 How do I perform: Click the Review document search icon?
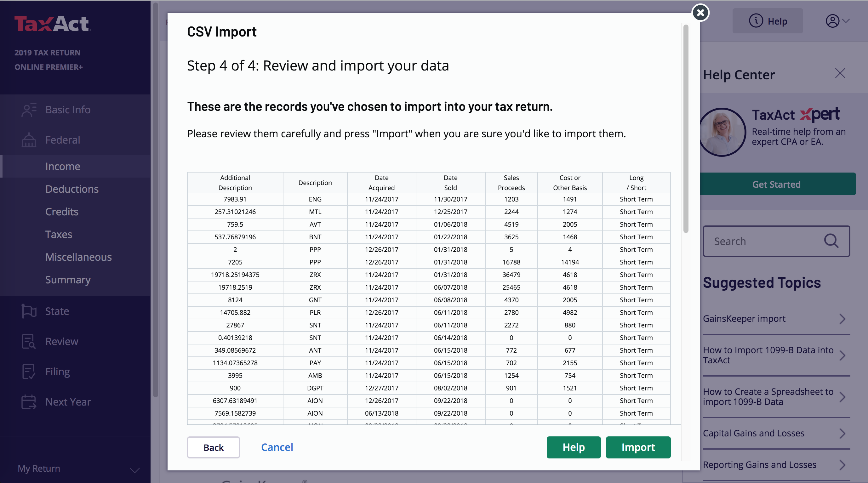(29, 341)
